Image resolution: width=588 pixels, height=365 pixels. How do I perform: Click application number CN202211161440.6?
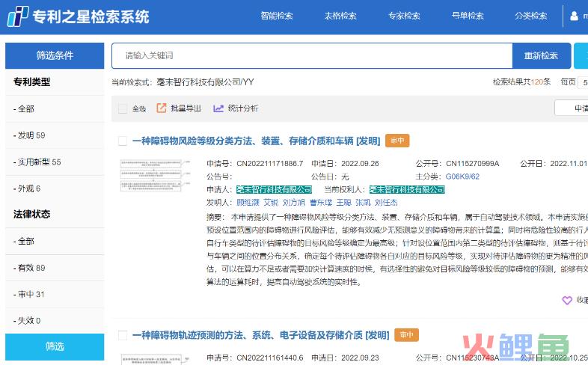(x=269, y=358)
